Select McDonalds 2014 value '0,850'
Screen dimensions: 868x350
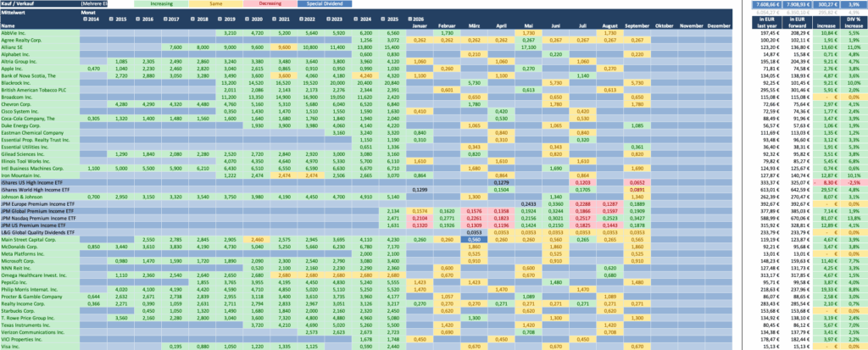click(x=93, y=247)
